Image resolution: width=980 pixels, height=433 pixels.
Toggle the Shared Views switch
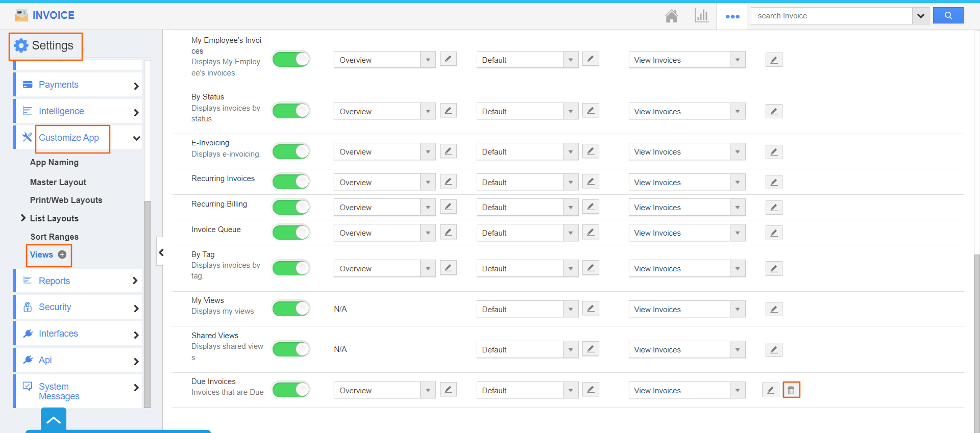(x=291, y=349)
